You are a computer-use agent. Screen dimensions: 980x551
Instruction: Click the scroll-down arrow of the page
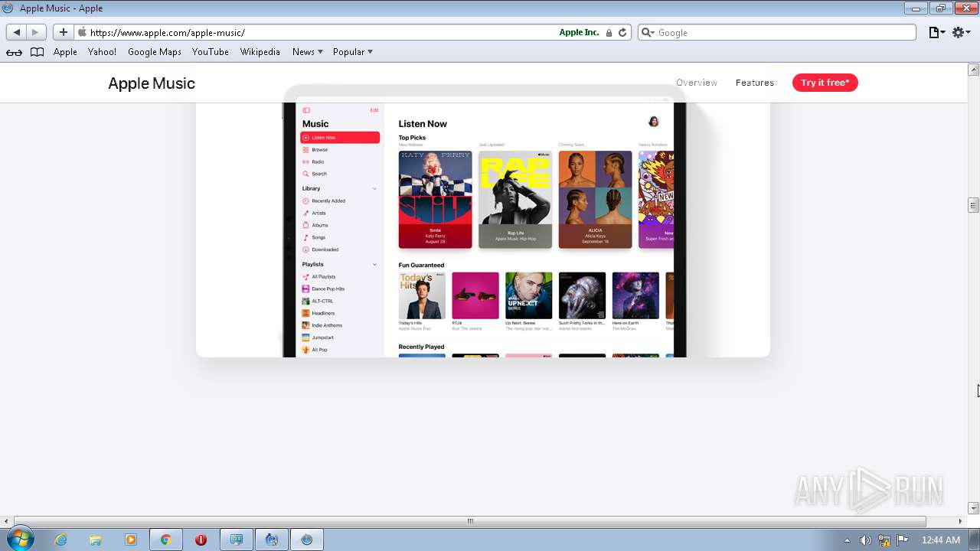973,508
